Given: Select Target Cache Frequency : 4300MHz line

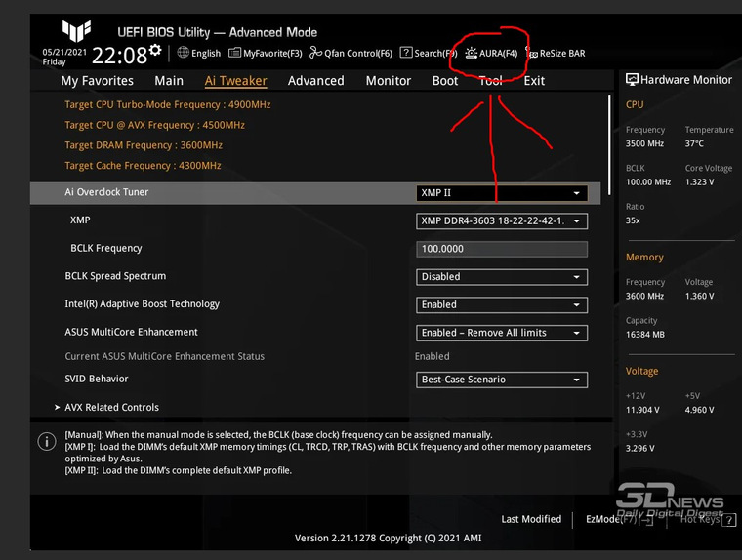Looking at the screenshot, I should click(x=143, y=166).
